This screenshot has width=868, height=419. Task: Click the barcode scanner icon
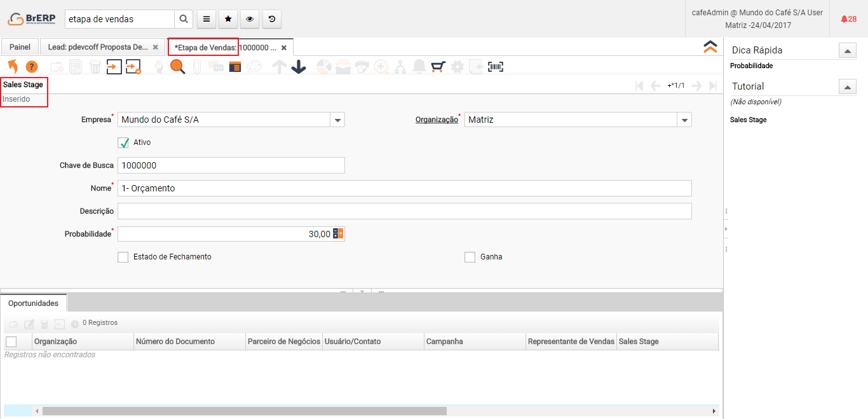point(496,67)
